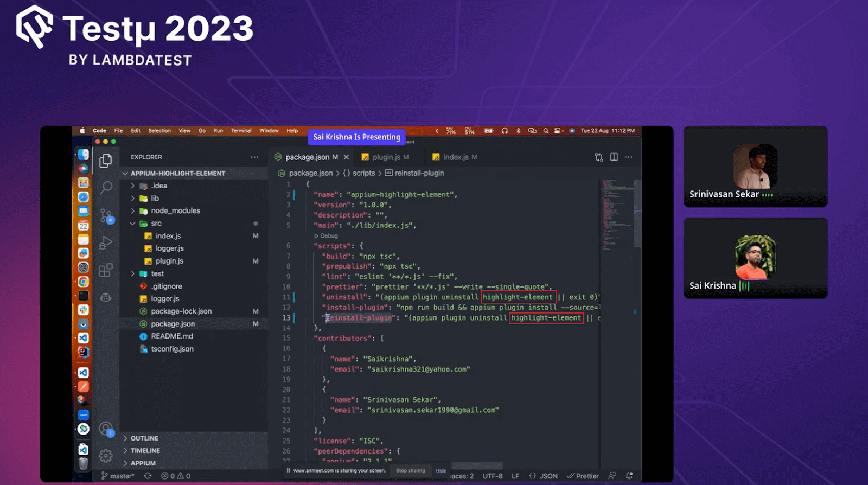This screenshot has height=485, width=868.
Task: Click the UTF-8 encoding indicator
Action: click(x=493, y=476)
